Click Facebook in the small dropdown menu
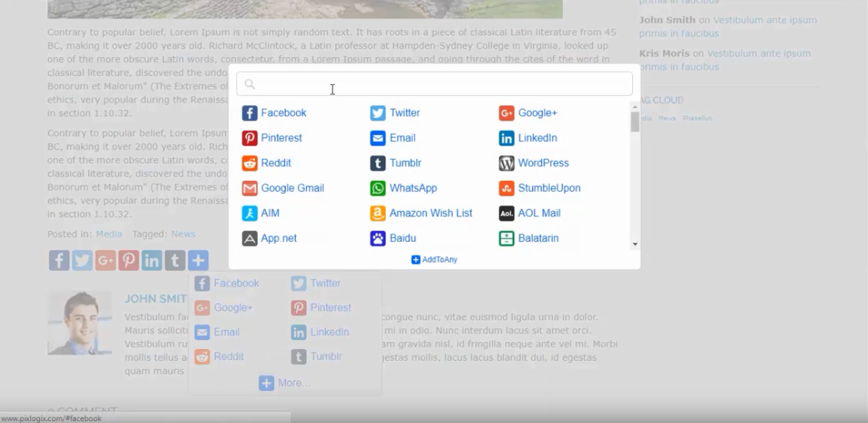The height and width of the screenshot is (423, 868). [x=227, y=283]
